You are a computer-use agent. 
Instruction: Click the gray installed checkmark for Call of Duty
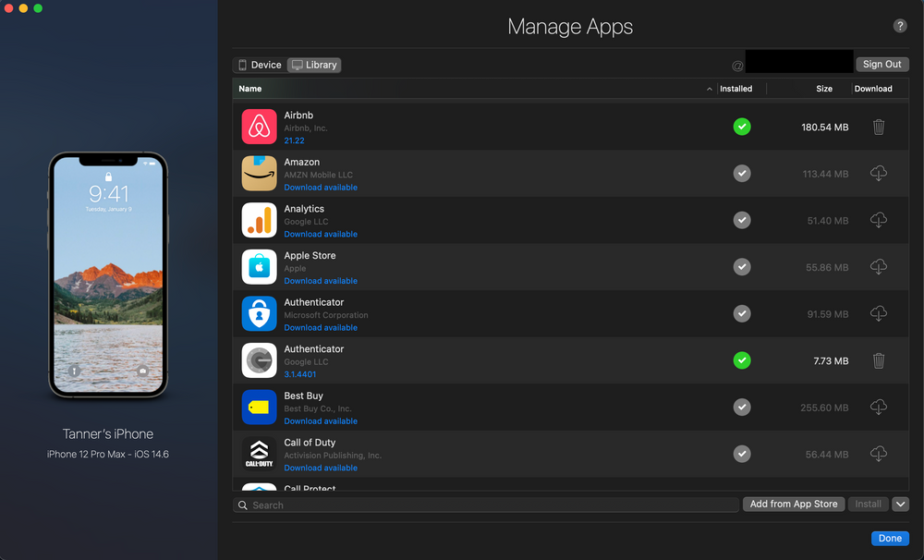(x=742, y=454)
